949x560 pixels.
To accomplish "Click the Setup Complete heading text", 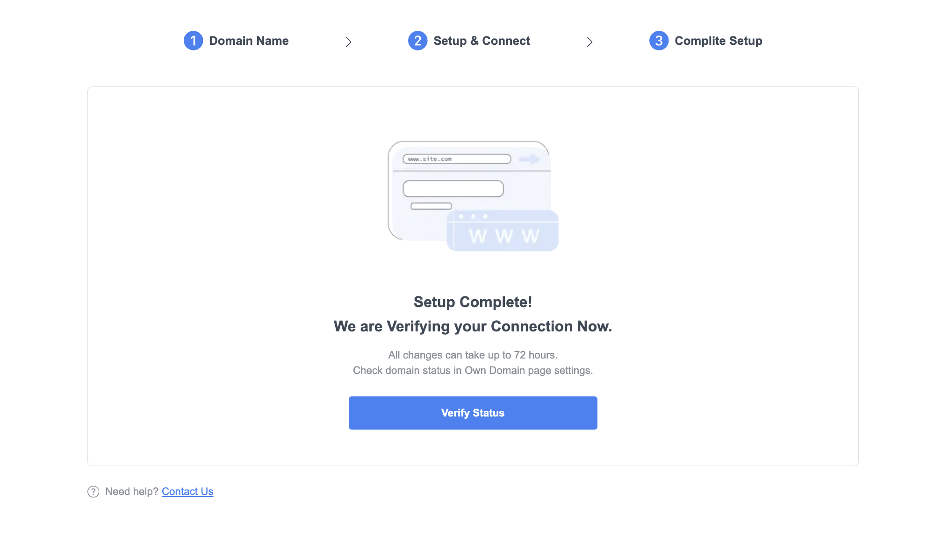I will pos(473,302).
